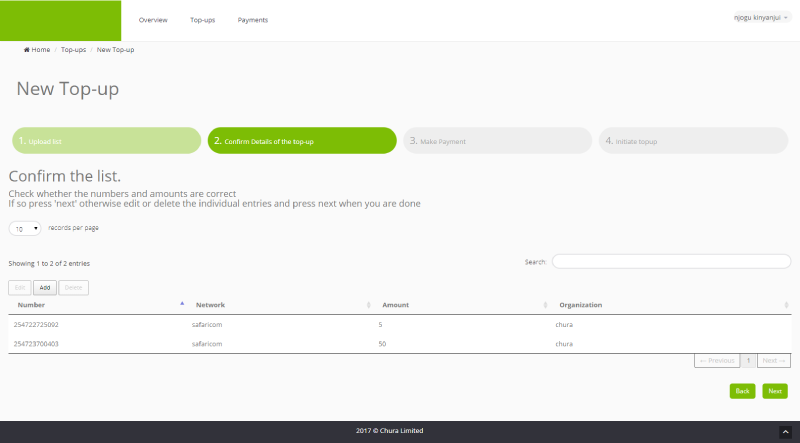Viewport: 800px width, 443px height.
Task: Open the records per page dropdown
Action: point(25,228)
